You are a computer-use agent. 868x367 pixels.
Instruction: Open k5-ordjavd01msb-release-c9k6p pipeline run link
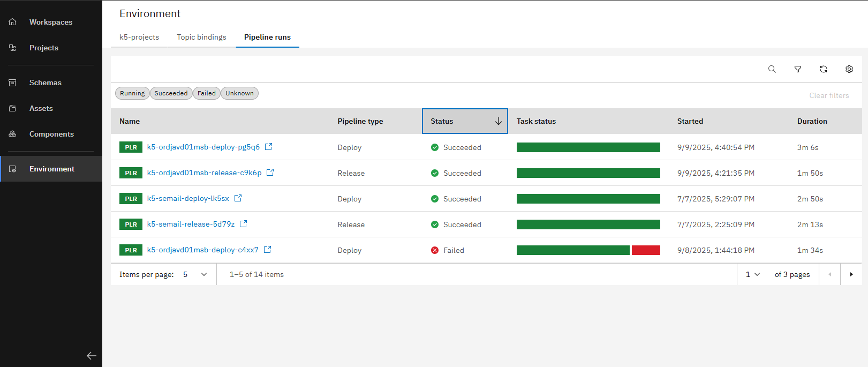pyautogui.click(x=204, y=173)
